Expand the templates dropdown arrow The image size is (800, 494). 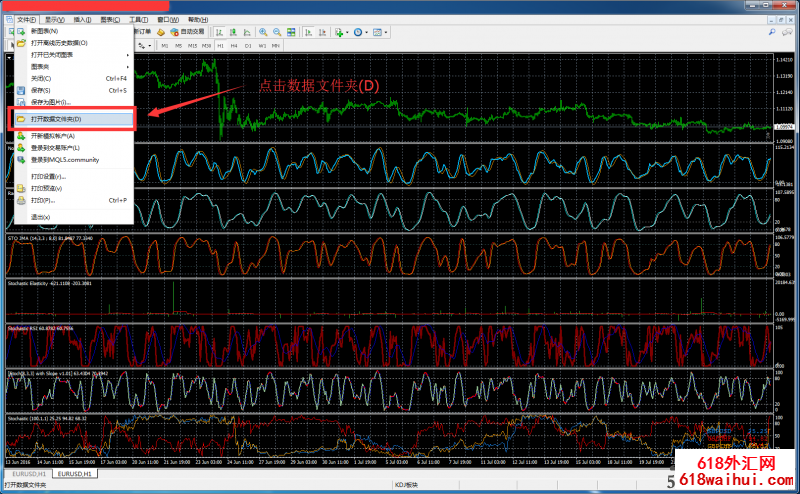pyautogui.click(x=386, y=32)
